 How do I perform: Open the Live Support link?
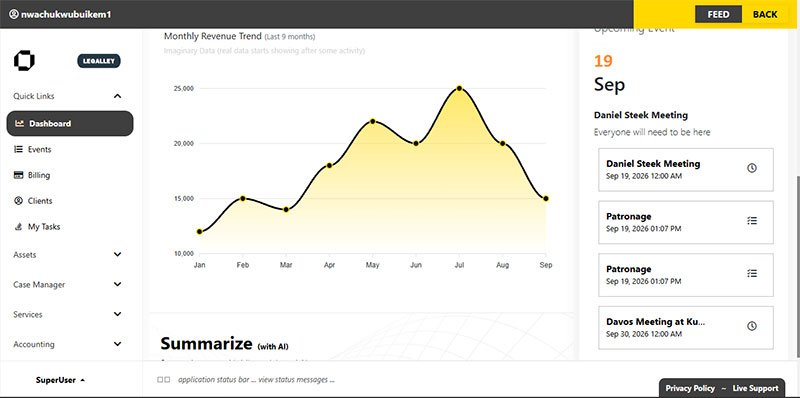(x=756, y=388)
